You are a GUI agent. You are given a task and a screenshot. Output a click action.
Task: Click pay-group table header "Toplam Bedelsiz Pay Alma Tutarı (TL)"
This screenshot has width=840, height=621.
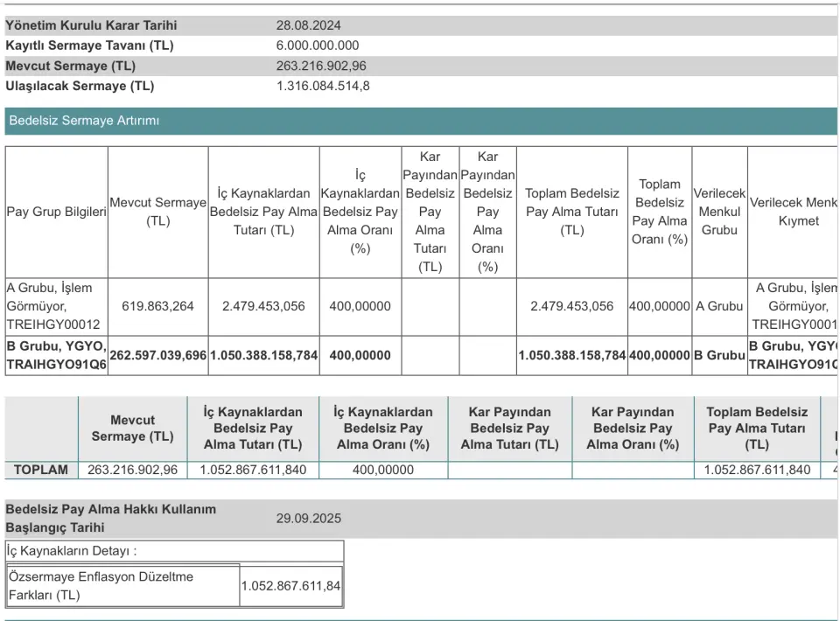[572, 212]
